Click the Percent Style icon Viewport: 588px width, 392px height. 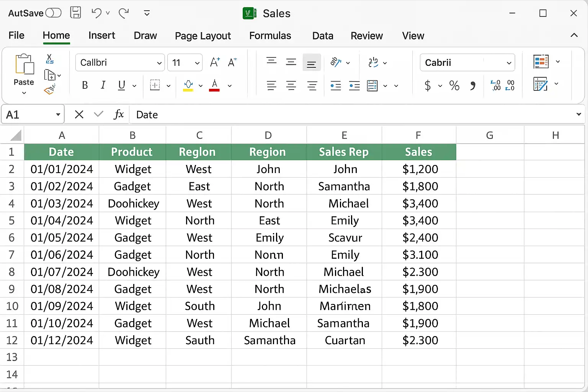click(454, 85)
